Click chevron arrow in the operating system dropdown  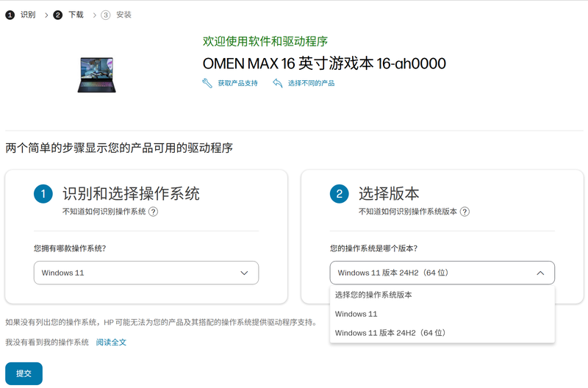[244, 273]
